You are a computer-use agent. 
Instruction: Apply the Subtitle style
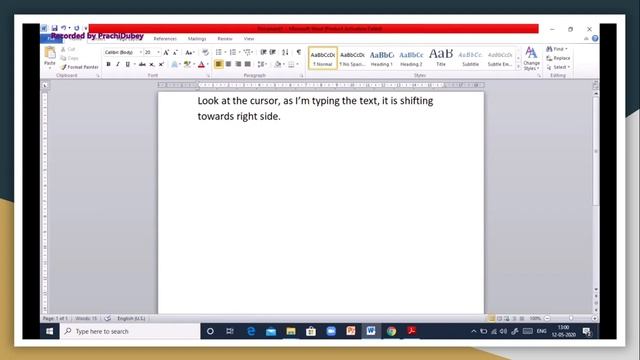470,58
